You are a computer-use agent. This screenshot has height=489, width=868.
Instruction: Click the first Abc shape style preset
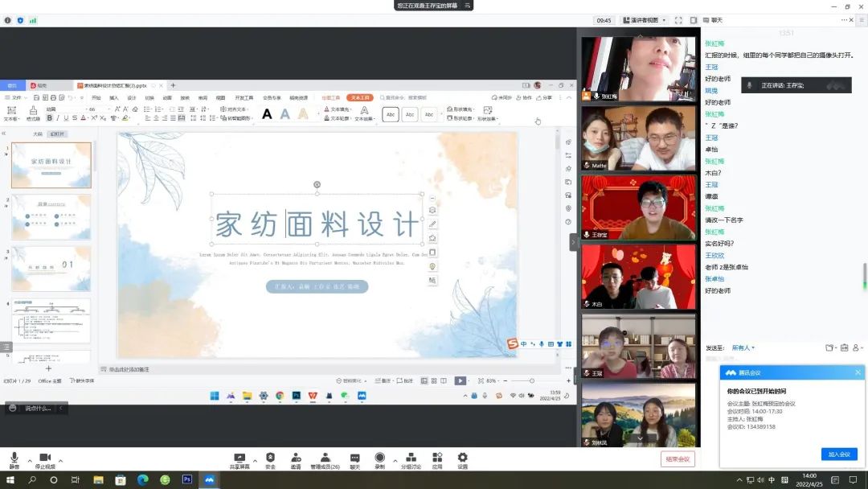pyautogui.click(x=391, y=115)
